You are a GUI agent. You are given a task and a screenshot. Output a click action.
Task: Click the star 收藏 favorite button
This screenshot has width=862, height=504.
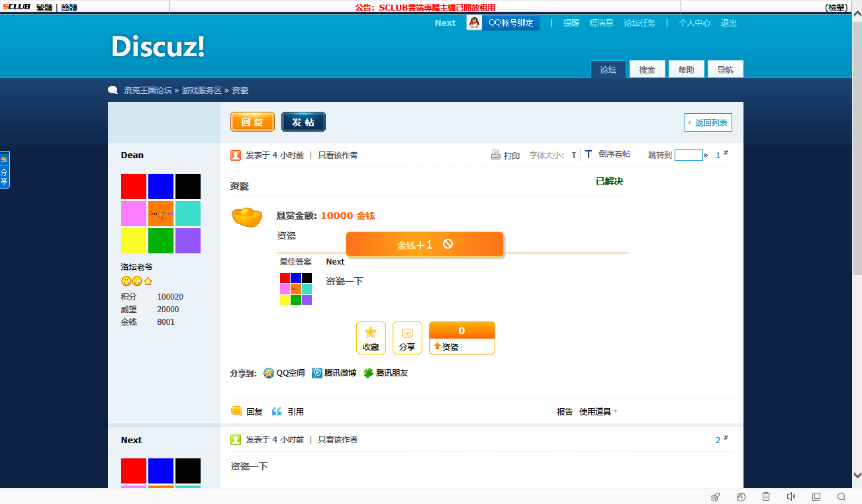(371, 338)
